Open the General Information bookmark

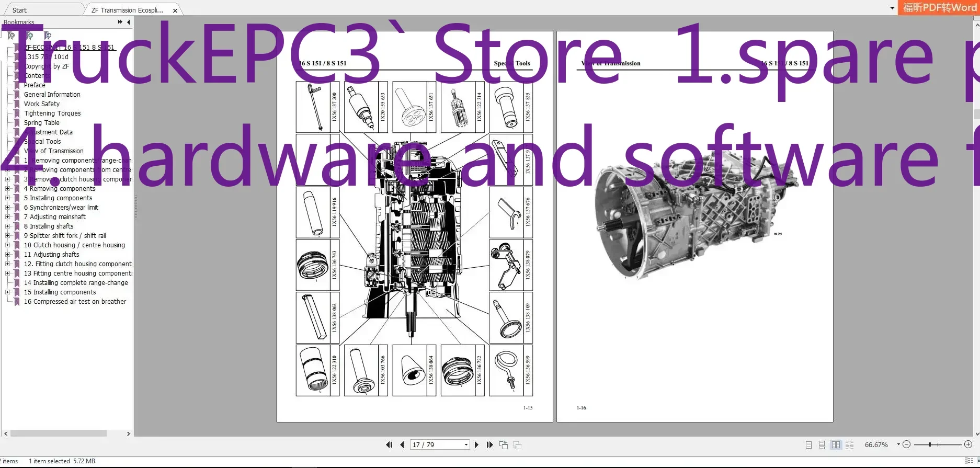52,95
